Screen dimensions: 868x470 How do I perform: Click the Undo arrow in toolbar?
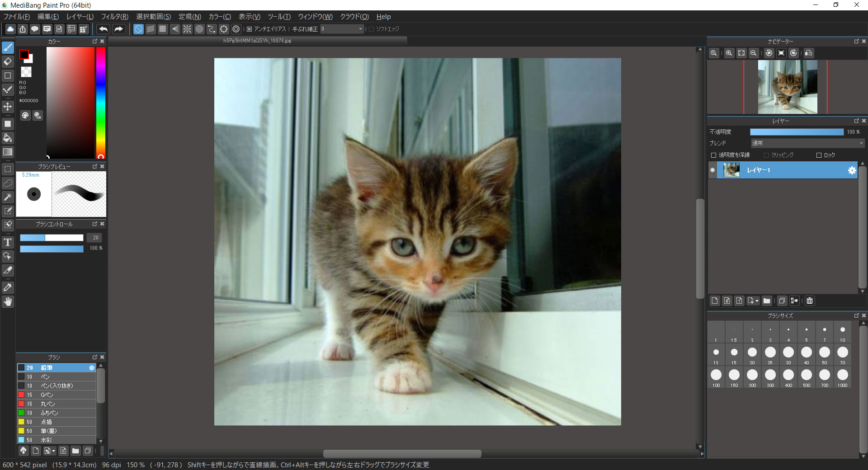pyautogui.click(x=104, y=29)
